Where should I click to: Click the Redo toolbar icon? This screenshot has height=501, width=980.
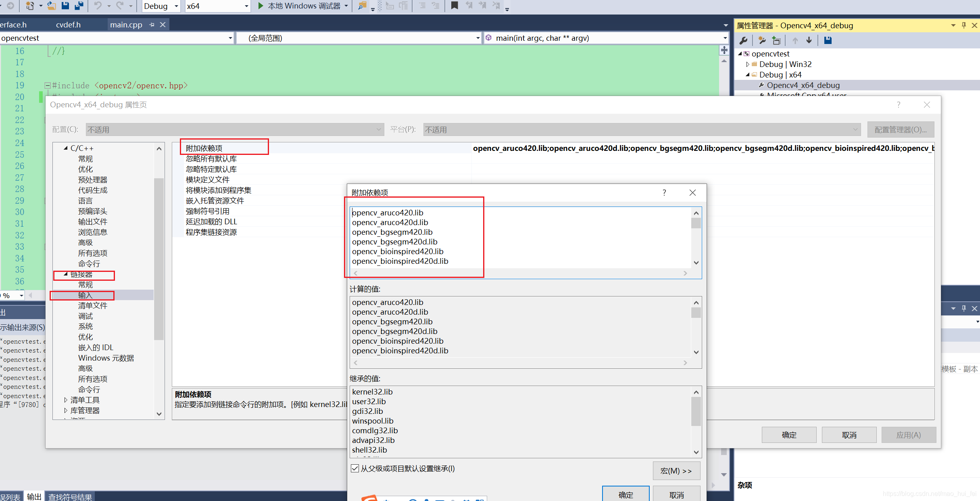point(120,6)
